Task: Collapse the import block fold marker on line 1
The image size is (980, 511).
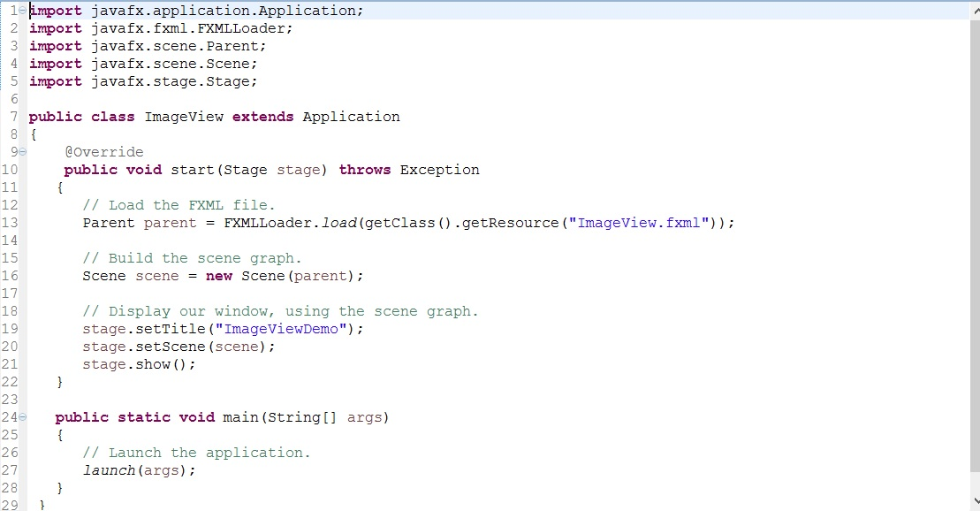Action: tap(22, 11)
